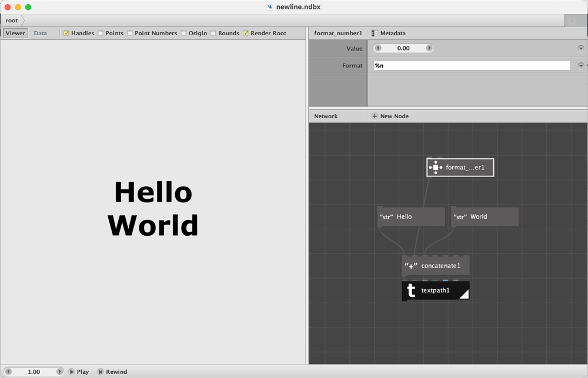This screenshot has width=588, height=378.
Task: Decrease Value with the left arrow
Action: [378, 48]
